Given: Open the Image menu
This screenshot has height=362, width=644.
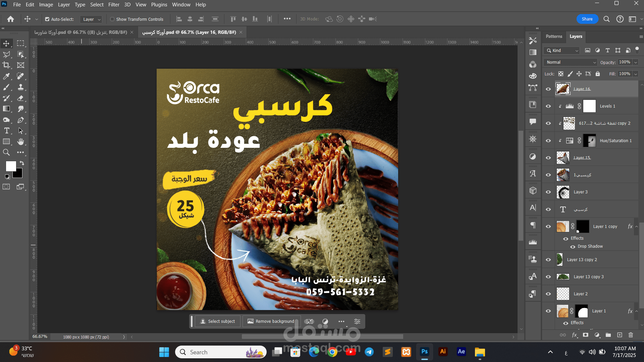Looking at the screenshot, I should [46, 5].
